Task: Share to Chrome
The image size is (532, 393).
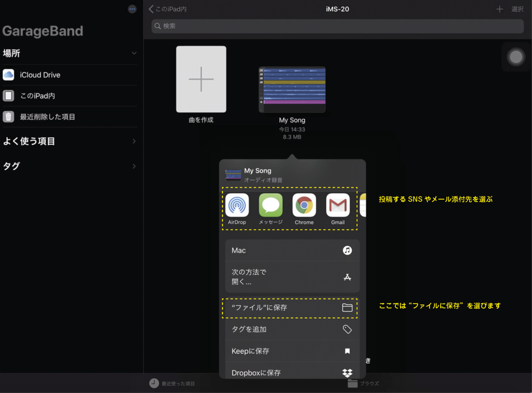Action: click(304, 209)
